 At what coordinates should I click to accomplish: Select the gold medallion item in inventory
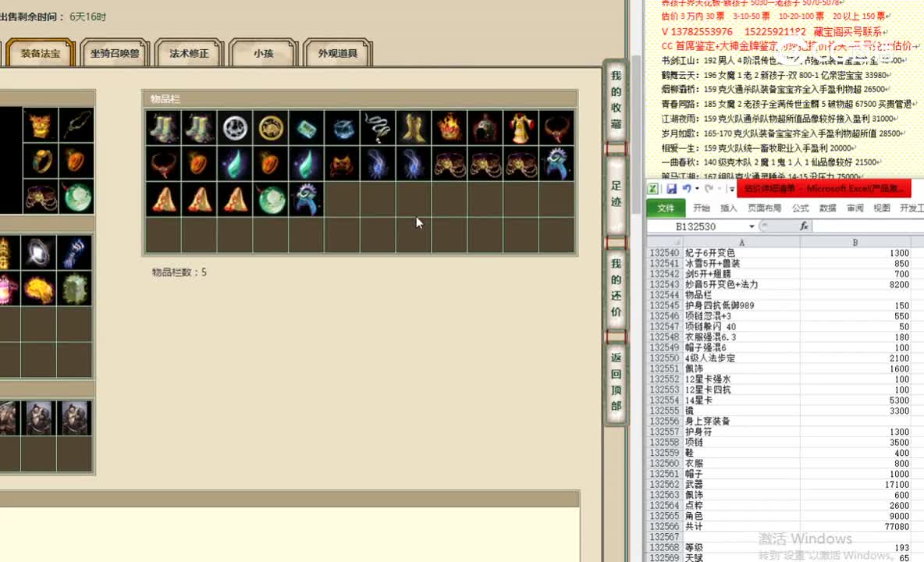[271, 128]
